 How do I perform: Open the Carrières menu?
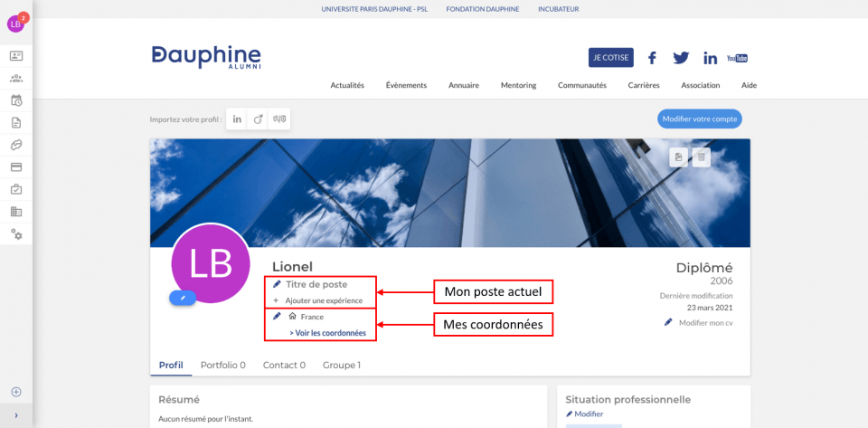point(644,85)
